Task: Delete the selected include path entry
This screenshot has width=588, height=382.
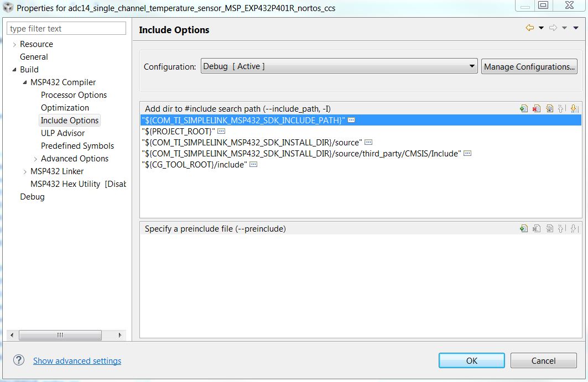Action: click(x=537, y=109)
